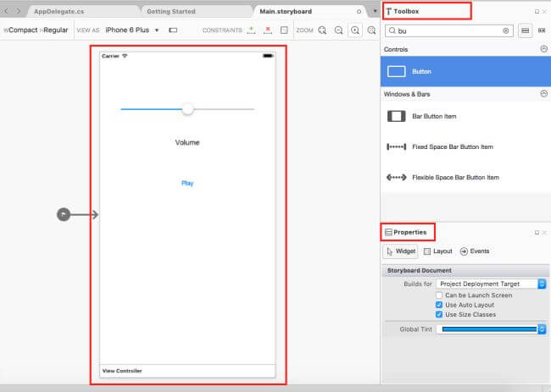Open the Widget properties tab
The height and width of the screenshot is (392, 551).
click(401, 251)
